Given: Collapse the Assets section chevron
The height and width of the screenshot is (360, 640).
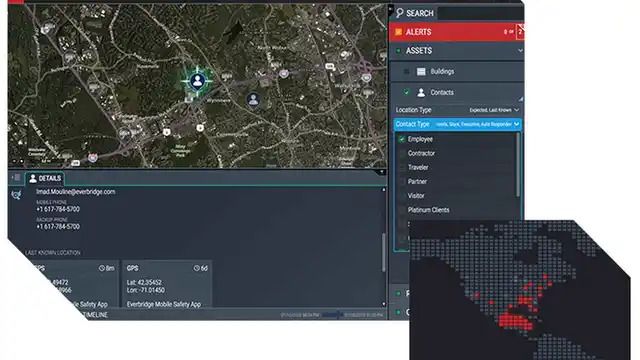Looking at the screenshot, I should coord(520,51).
